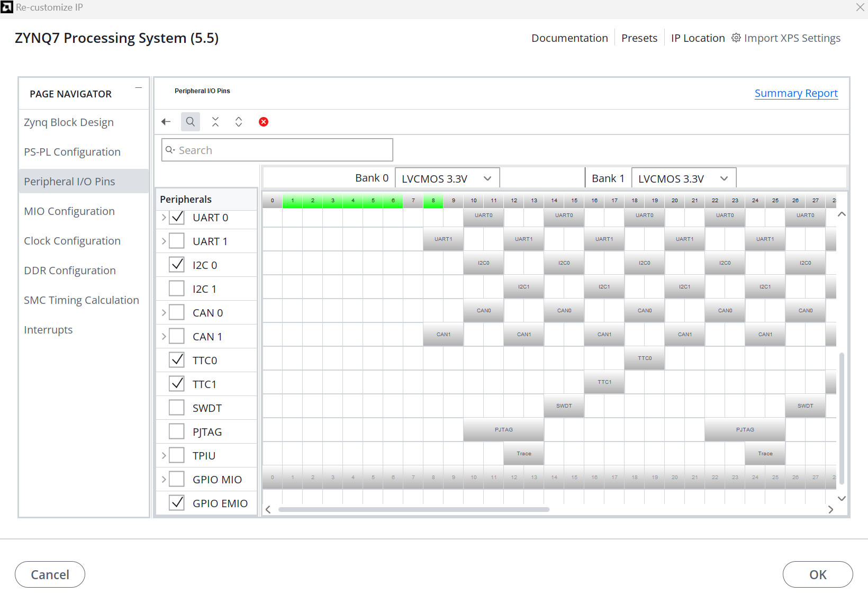Uncheck the GPIO EMIO checkbox
This screenshot has height=603, width=868.
pos(177,503)
